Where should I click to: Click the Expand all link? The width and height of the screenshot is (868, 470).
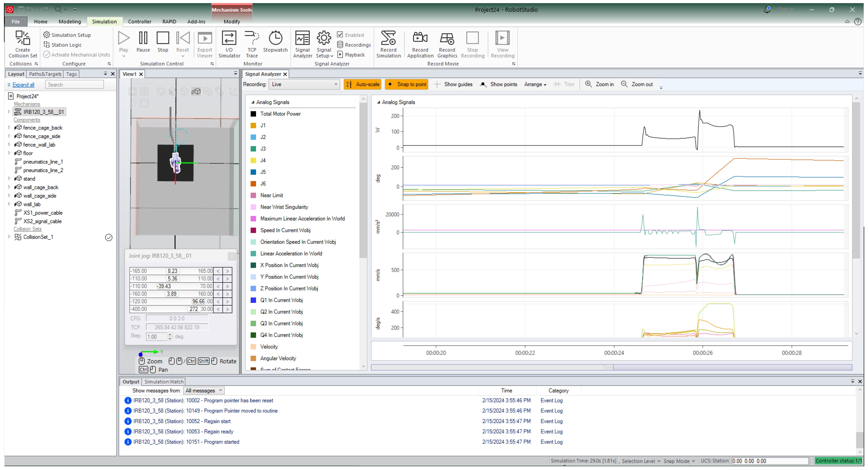click(23, 85)
